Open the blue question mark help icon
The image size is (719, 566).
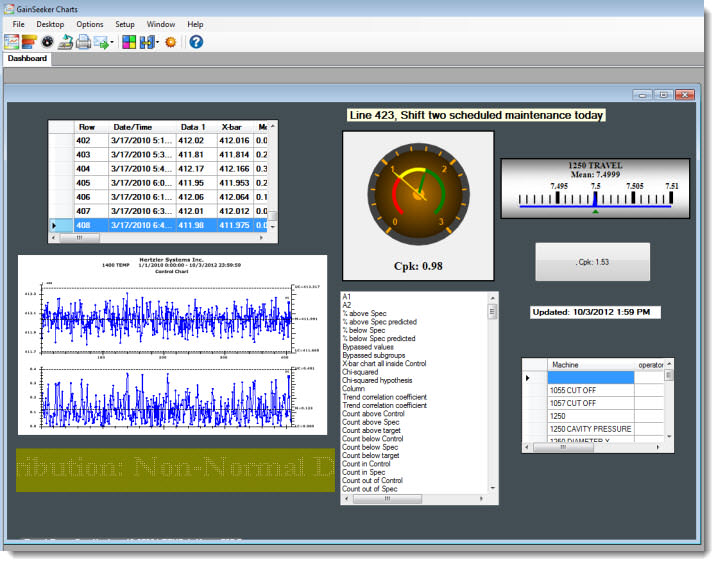196,42
